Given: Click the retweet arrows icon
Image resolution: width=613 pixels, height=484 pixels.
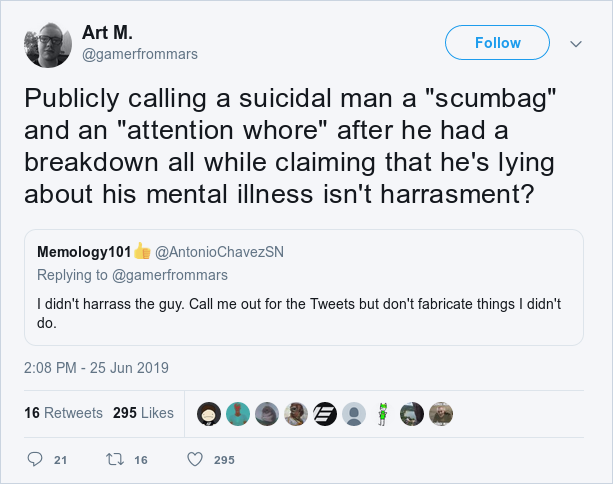Looking at the screenshot, I should click(115, 459).
